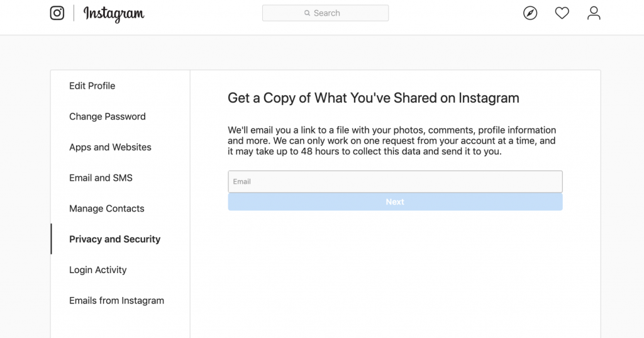
Task: Open Apps and Websites settings
Action: (110, 147)
